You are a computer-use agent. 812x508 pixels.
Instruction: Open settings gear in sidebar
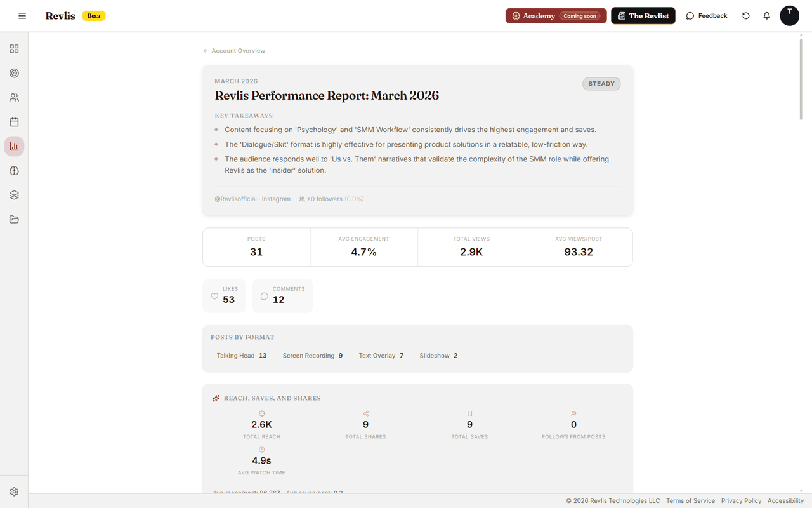(x=14, y=491)
